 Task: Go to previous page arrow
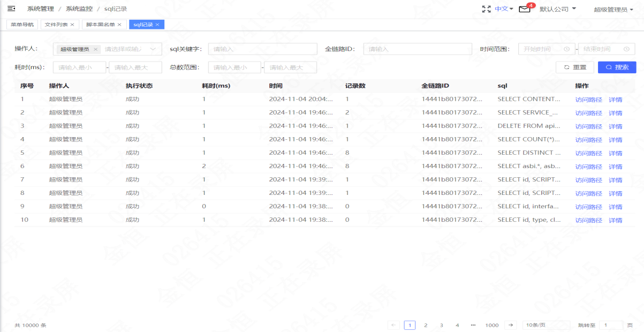pos(393,325)
